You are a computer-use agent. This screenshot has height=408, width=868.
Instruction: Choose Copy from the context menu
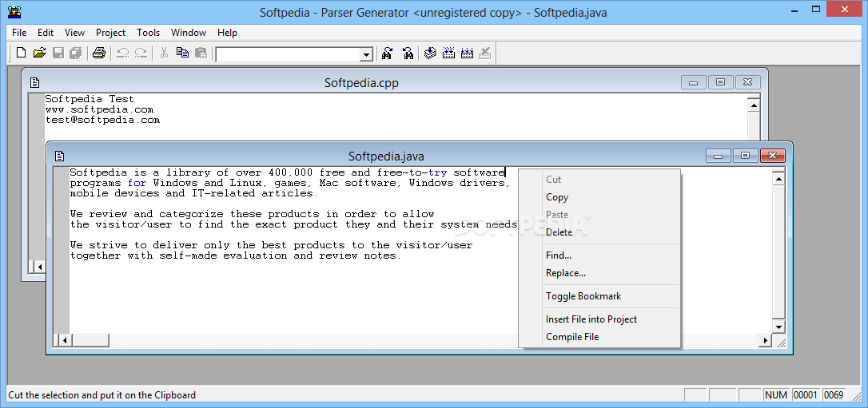coord(599,196)
